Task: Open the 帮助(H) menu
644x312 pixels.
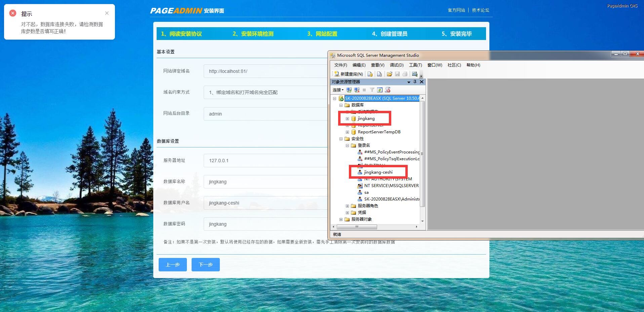Action: [x=473, y=65]
